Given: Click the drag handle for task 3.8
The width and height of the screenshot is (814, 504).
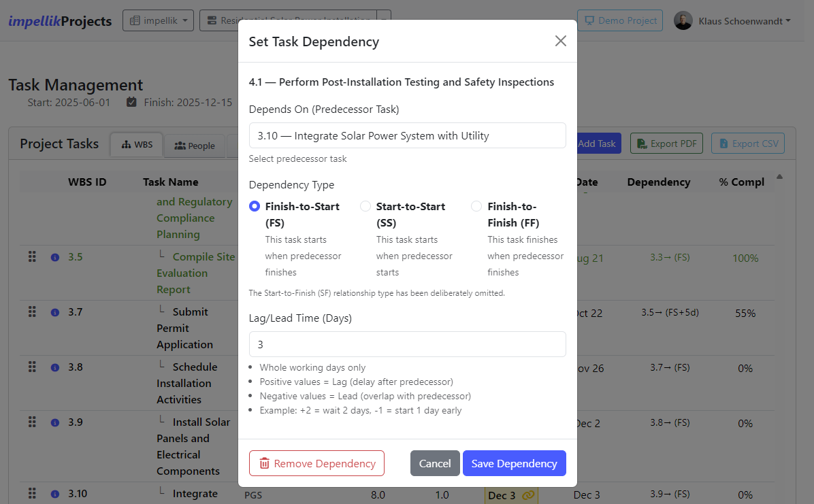Looking at the screenshot, I should point(32,367).
